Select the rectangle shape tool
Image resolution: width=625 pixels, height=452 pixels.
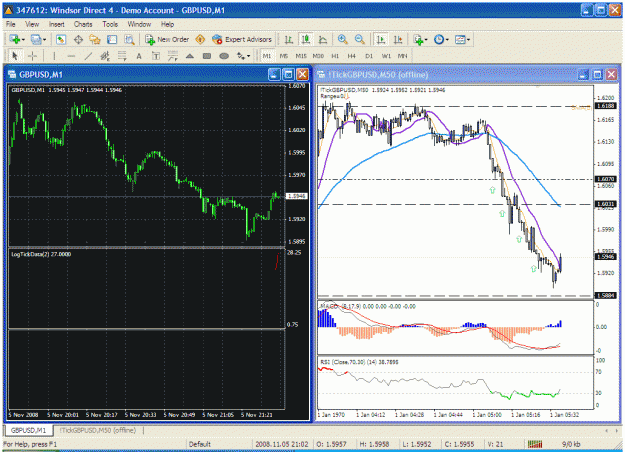click(207, 56)
